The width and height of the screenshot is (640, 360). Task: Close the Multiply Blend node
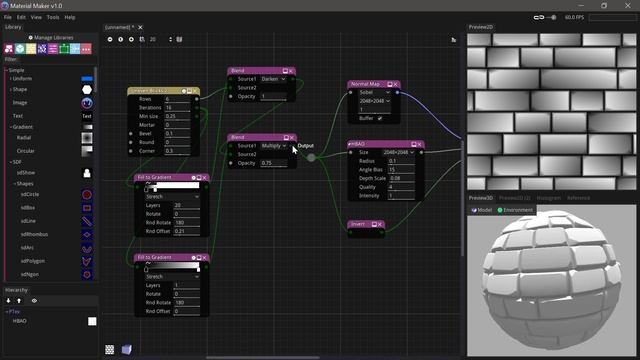click(291, 138)
